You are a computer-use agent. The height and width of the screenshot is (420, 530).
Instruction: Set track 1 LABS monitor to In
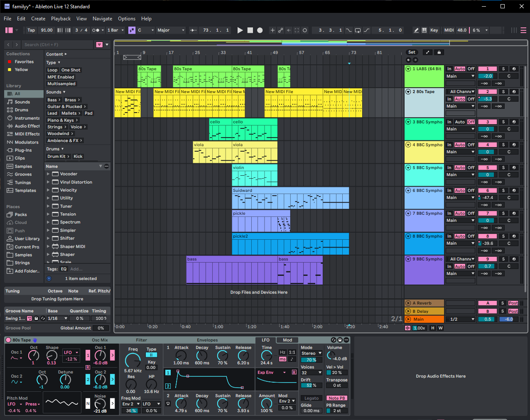point(449,69)
